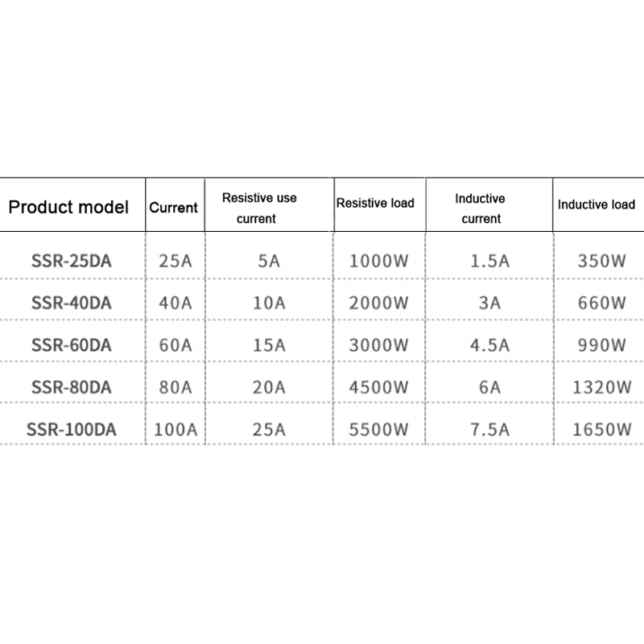Click the 1000W resistive load value
The image size is (644, 644).
(380, 261)
